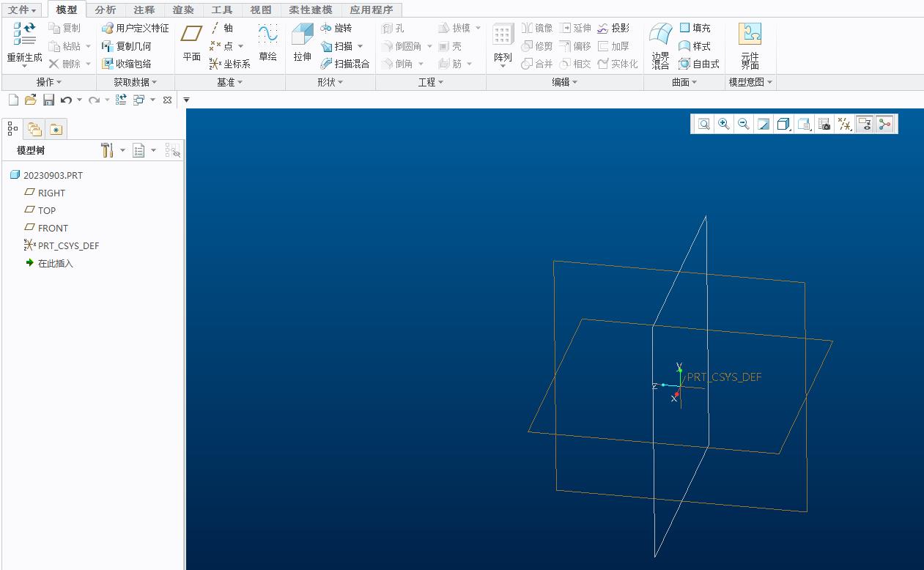This screenshot has height=570, width=924.
Task: Select 20230903.PRT root in model tree
Action: pos(46,175)
